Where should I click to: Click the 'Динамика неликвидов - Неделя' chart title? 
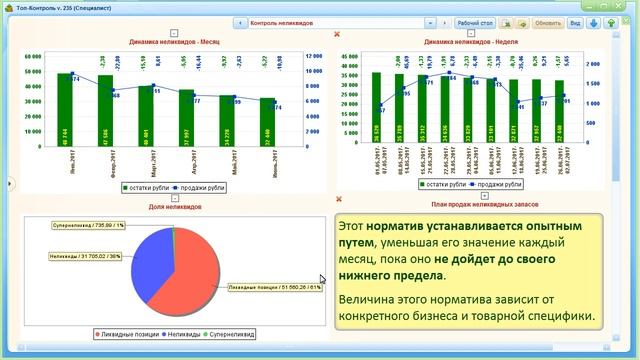pyautogui.click(x=471, y=42)
